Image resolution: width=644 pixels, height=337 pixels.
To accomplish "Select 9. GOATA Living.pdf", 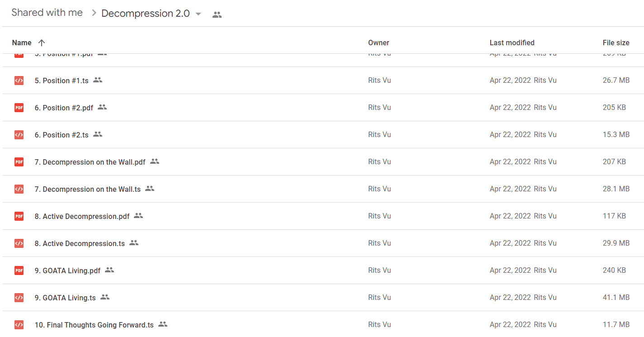I will coord(67,271).
